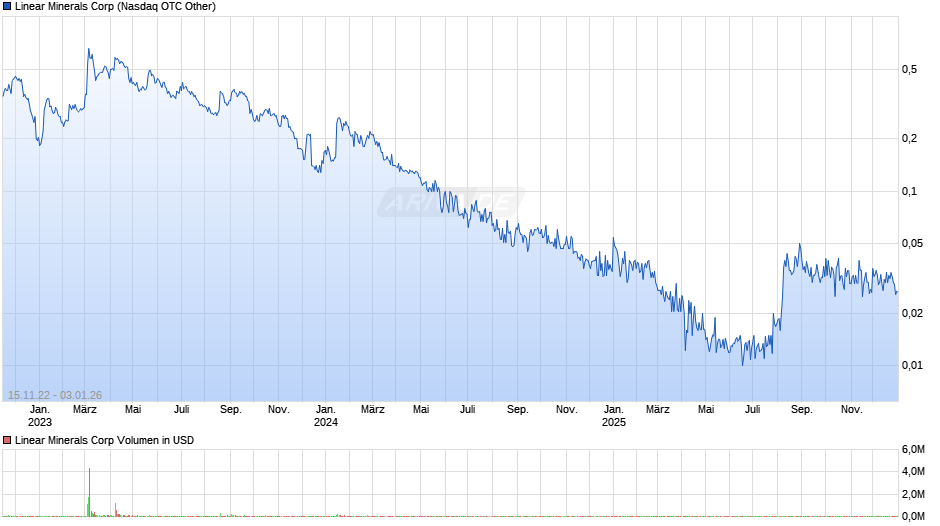Click the 'Nov.' label of year 2025
The image size is (940, 526).
coord(851,410)
